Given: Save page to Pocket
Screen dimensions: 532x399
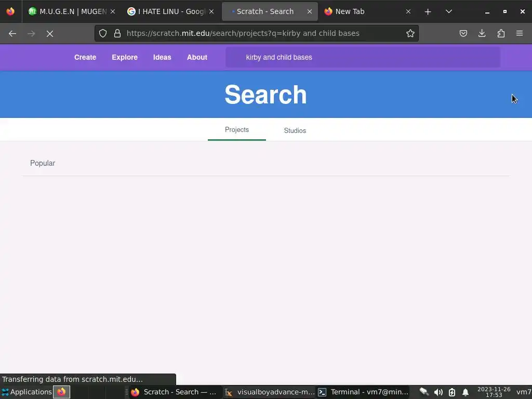Looking at the screenshot, I should [x=463, y=33].
